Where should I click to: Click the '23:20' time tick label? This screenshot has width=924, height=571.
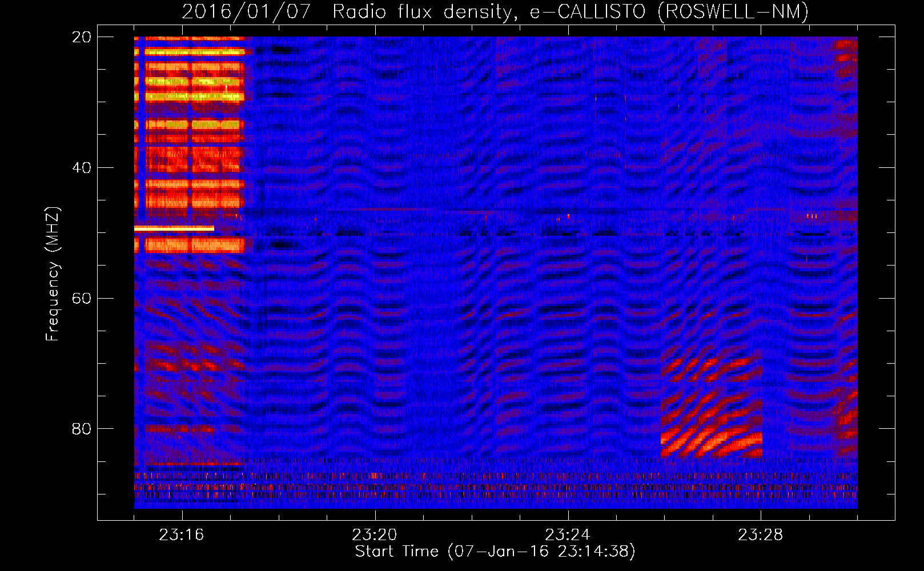point(375,535)
